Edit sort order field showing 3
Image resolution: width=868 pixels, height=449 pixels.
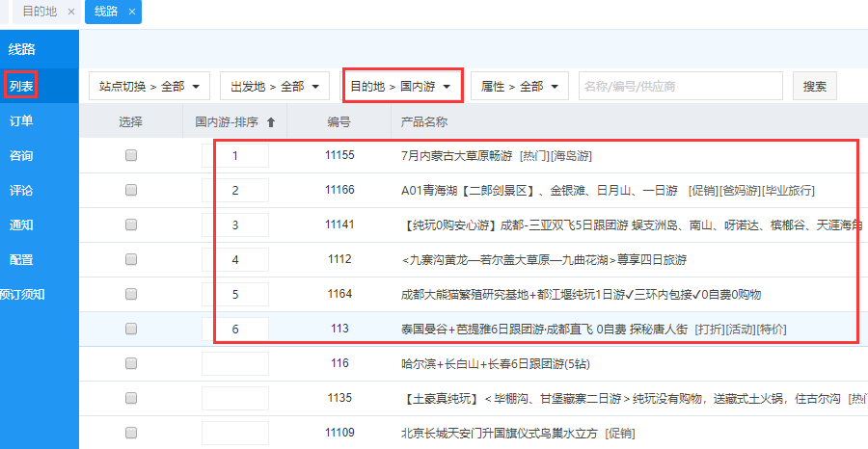235,224
